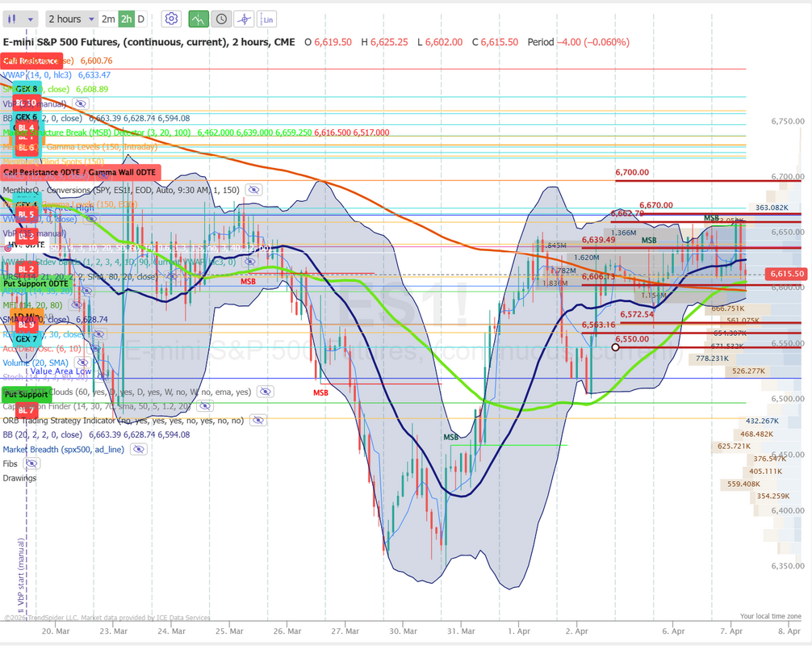This screenshot has height=646, width=812.
Task: Select the D daily timeframe
Action: tap(141, 19)
